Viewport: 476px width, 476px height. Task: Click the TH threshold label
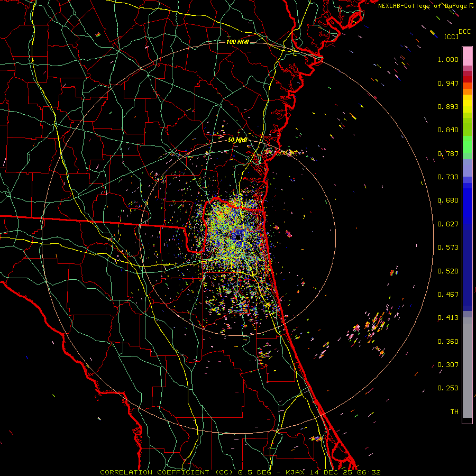click(x=454, y=412)
